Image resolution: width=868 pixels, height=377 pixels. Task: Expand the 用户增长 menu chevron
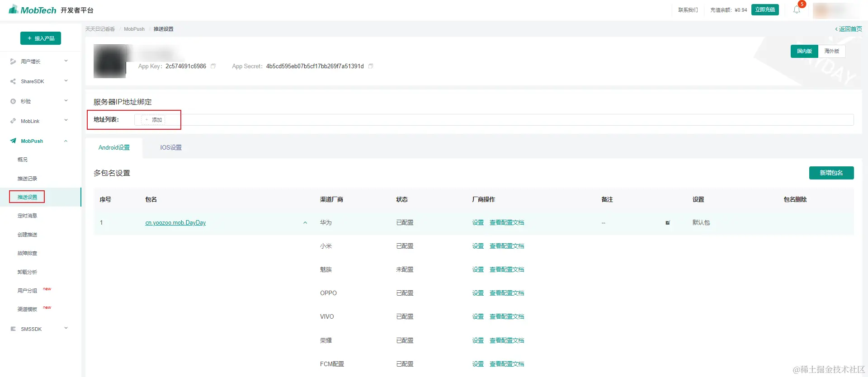point(66,61)
